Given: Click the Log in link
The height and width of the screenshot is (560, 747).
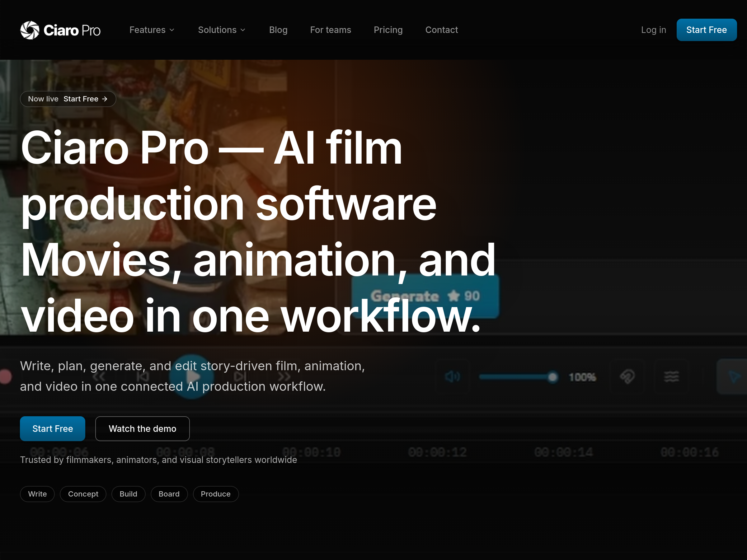Looking at the screenshot, I should (x=653, y=30).
